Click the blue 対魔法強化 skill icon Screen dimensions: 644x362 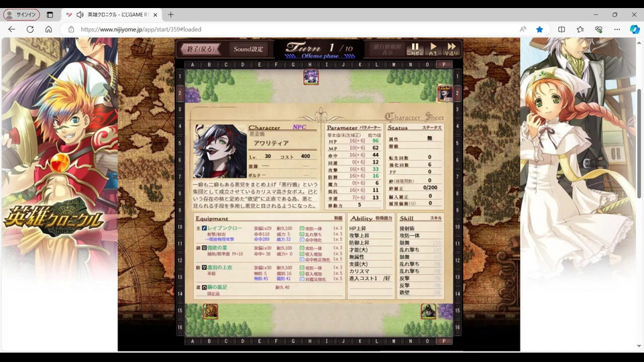[302, 279]
